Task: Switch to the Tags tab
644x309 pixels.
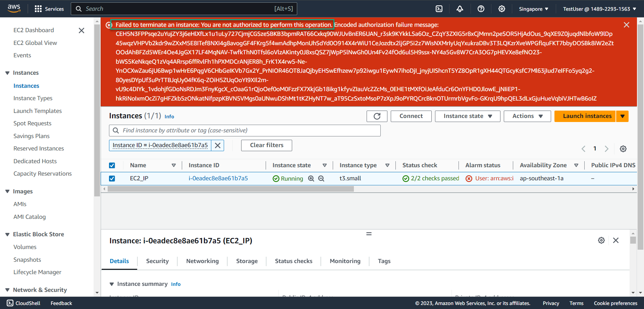Action: click(x=384, y=261)
